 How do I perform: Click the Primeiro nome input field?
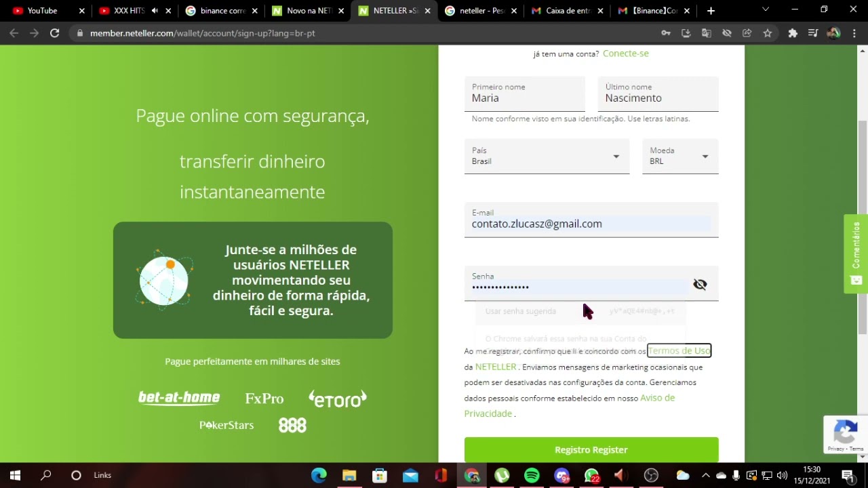tap(524, 94)
